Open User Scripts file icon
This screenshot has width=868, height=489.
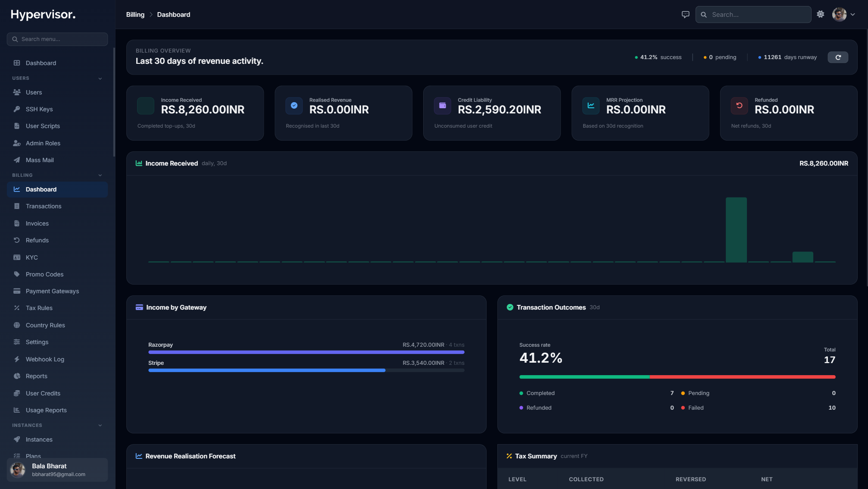coord(17,126)
